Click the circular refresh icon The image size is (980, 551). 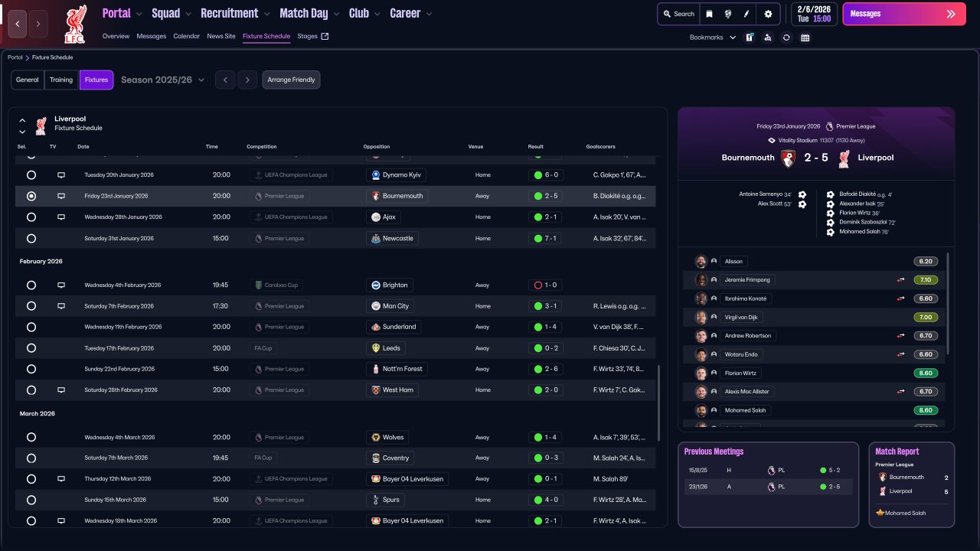[x=786, y=37]
